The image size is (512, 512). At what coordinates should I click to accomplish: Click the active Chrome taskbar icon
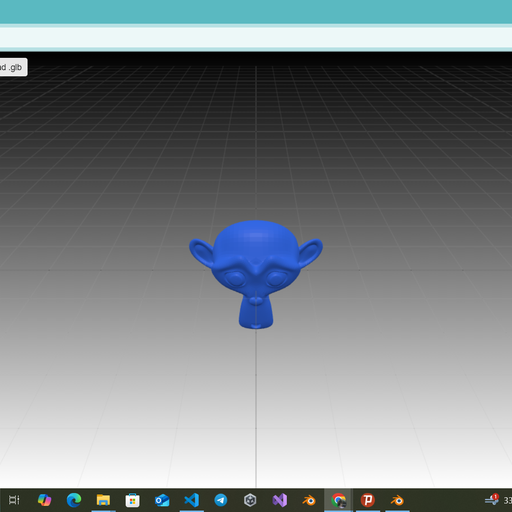[338, 500]
